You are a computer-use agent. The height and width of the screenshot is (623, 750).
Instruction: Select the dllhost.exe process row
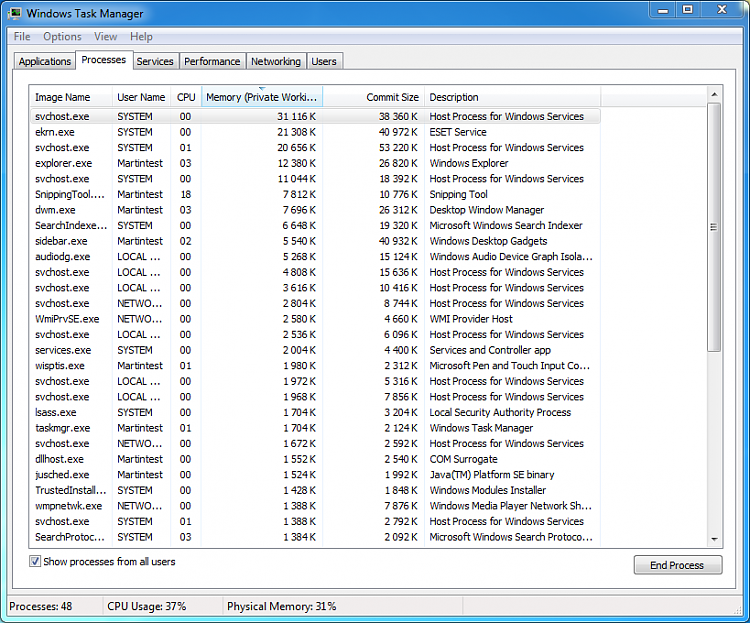pyautogui.click(x=315, y=459)
